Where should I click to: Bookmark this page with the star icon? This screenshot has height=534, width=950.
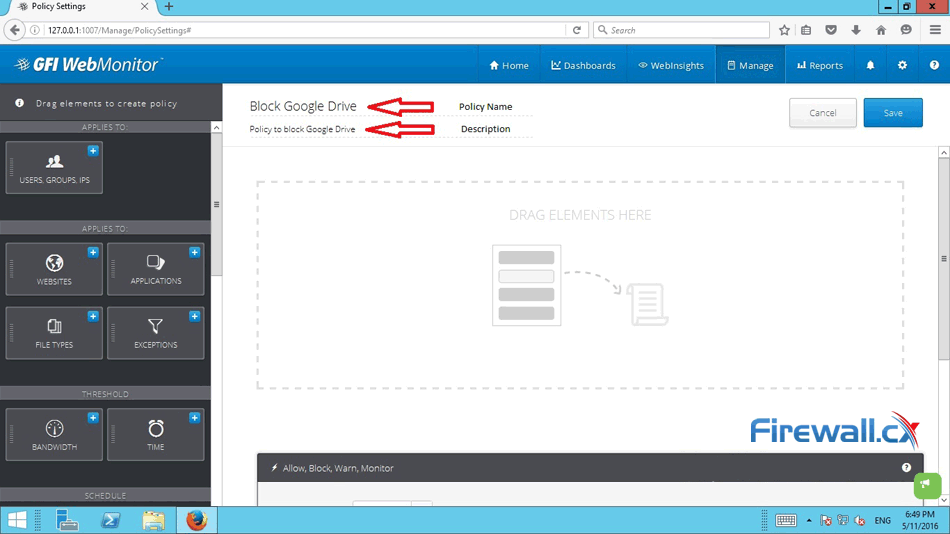click(x=784, y=30)
